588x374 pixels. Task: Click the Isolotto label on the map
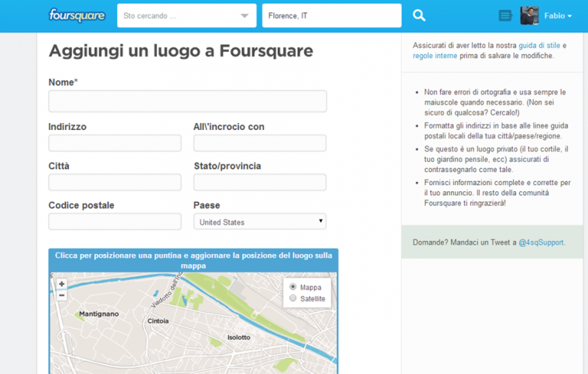point(239,338)
